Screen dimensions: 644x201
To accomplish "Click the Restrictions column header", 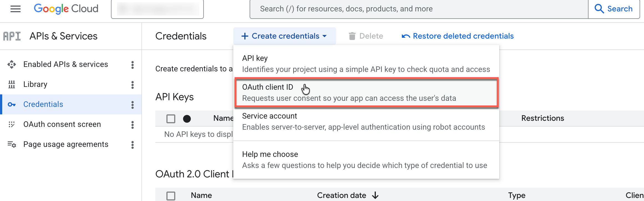I will (x=543, y=118).
